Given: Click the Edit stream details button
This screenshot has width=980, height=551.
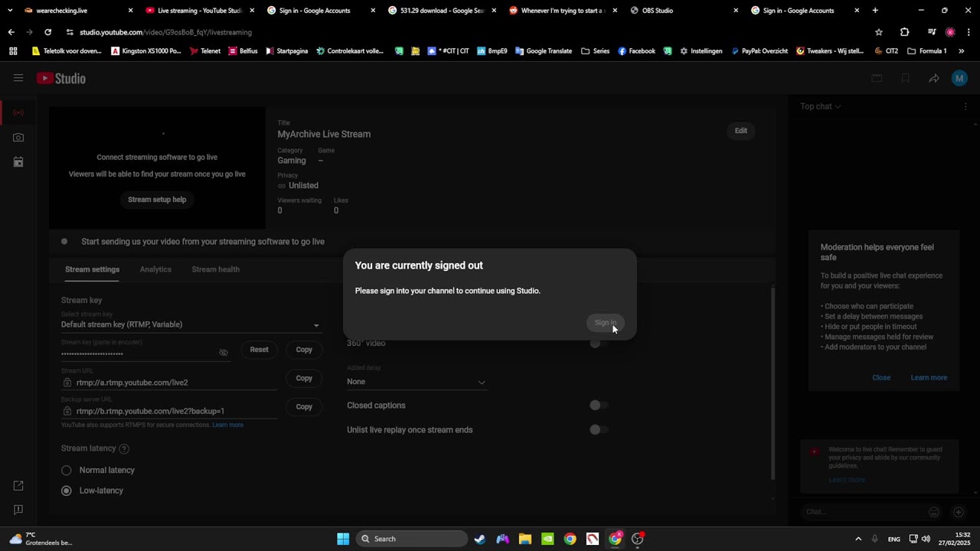Looking at the screenshot, I should tap(741, 131).
